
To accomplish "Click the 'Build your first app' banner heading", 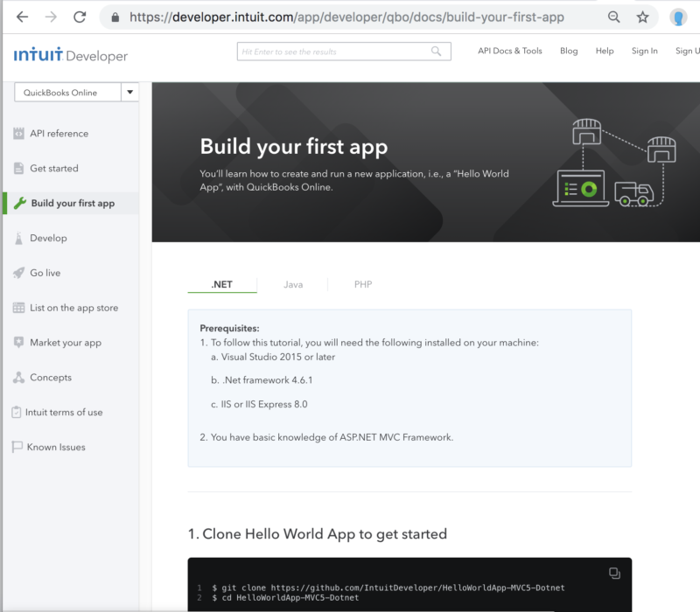I will tap(294, 146).
